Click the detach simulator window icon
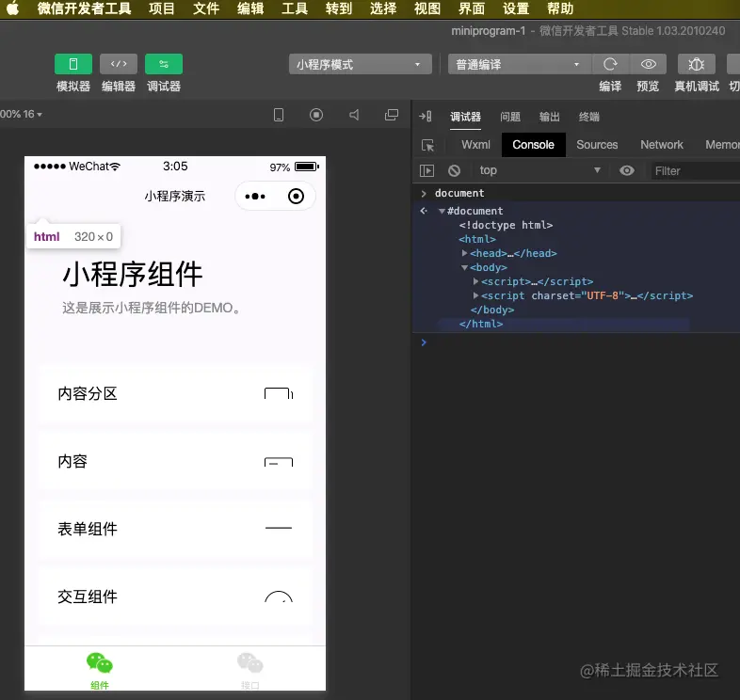The height and width of the screenshot is (700, 740). (x=392, y=115)
